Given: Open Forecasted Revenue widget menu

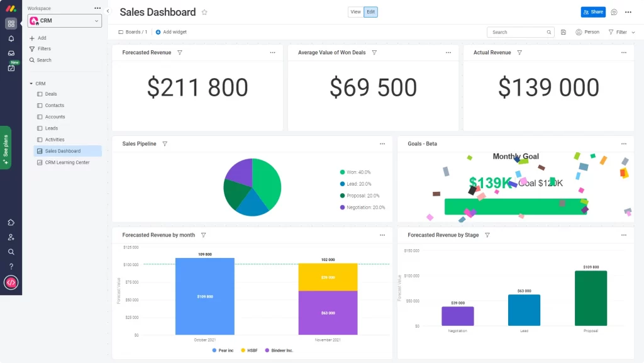Looking at the screenshot, I should tap(273, 53).
